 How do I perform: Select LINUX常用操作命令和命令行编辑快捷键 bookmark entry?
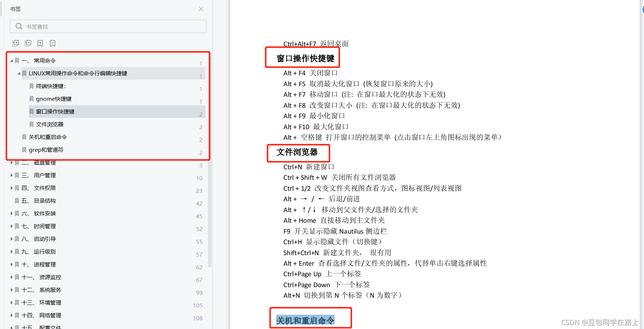point(78,73)
